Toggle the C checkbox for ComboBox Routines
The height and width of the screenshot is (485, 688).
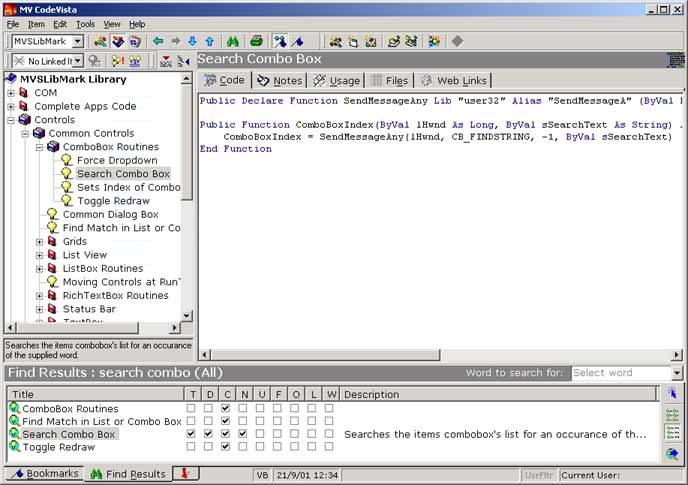(226, 408)
